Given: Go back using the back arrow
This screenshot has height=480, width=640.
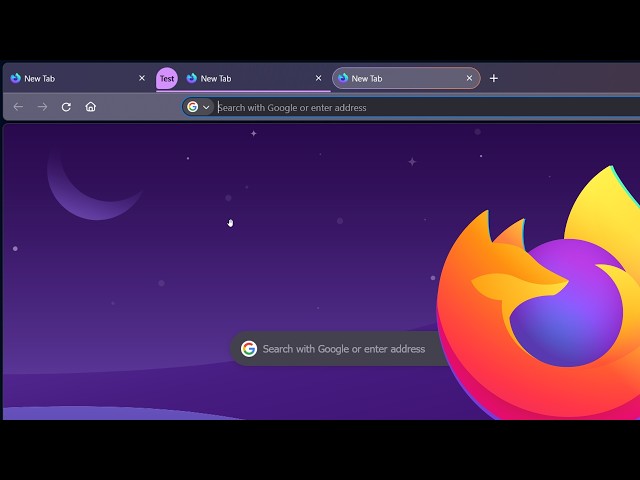Looking at the screenshot, I should (18, 107).
